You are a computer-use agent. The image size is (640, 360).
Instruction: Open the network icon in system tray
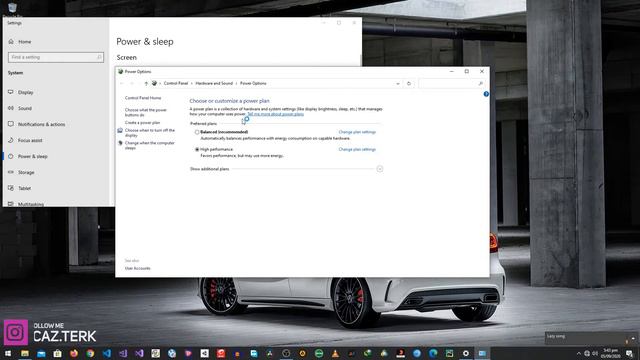pos(587,353)
